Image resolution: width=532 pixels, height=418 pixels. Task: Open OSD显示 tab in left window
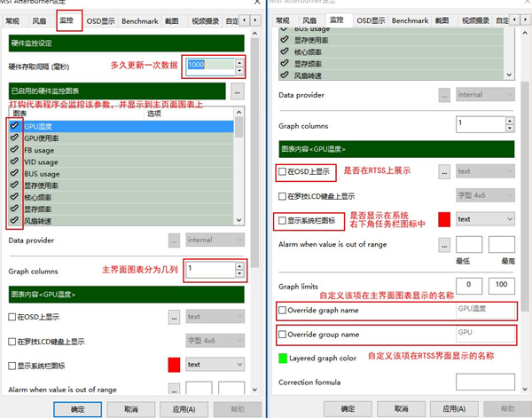(x=100, y=21)
